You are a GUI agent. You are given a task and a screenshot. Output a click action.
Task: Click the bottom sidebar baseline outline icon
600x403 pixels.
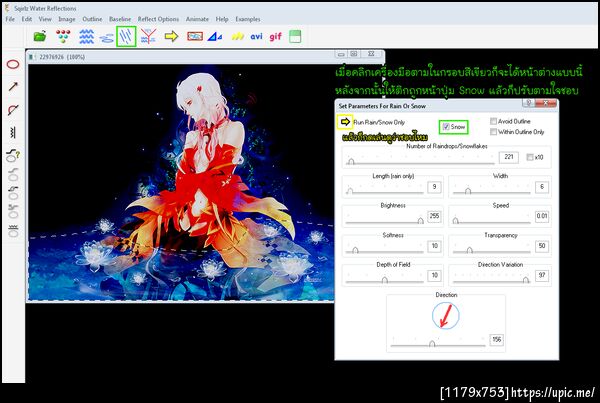(13, 231)
